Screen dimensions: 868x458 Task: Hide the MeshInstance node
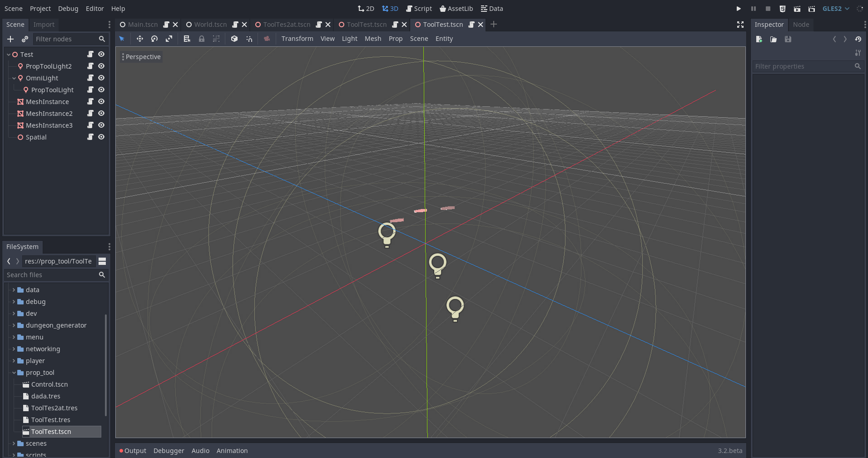101,101
